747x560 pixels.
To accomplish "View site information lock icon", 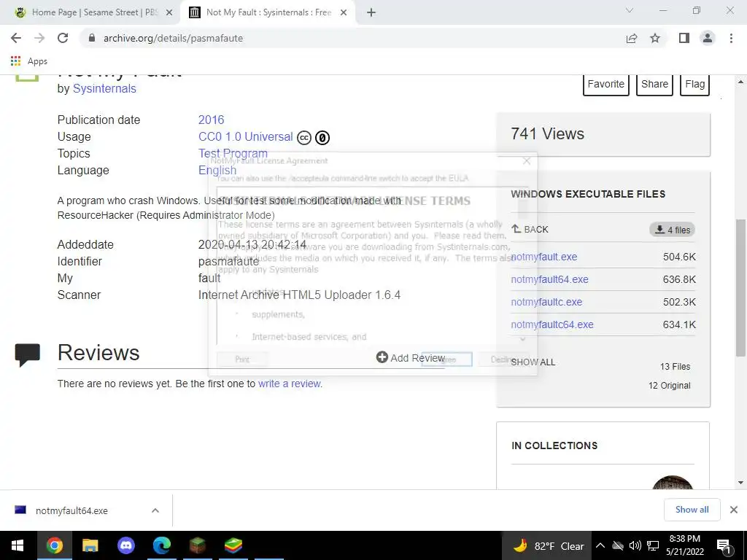I will point(92,38).
